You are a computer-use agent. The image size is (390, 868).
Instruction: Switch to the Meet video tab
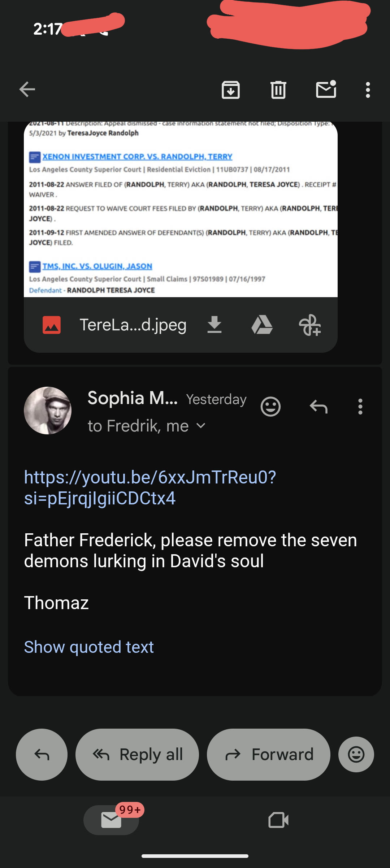(x=278, y=820)
